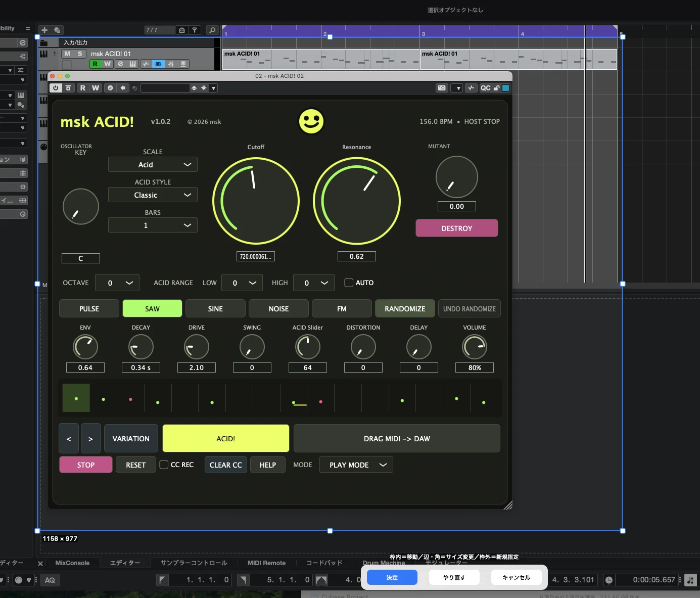Click the AQ button in the transport bar
The width and height of the screenshot is (700, 598).
50,580
